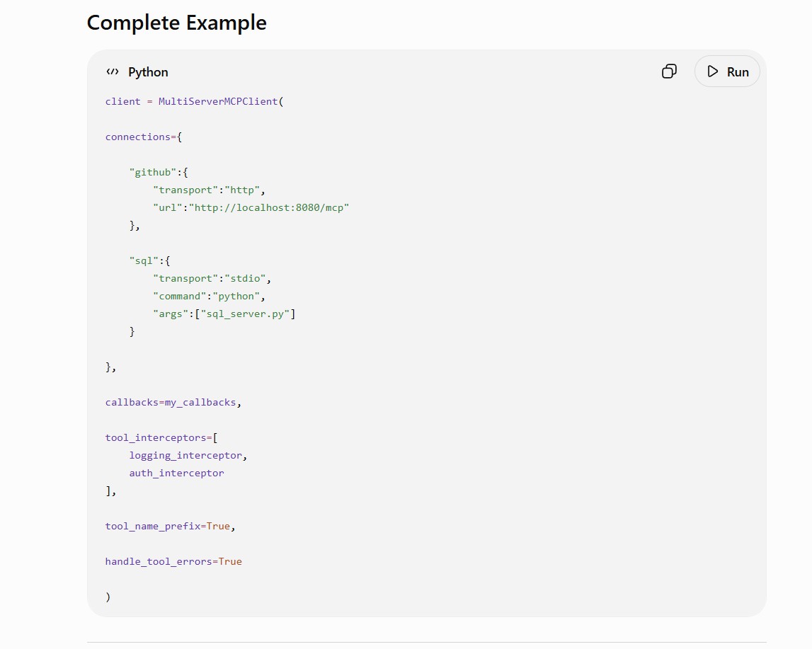Screen dimensions: 812x649
Task: Click the '"args":["sql_server.py"]' line
Action: tap(224, 314)
